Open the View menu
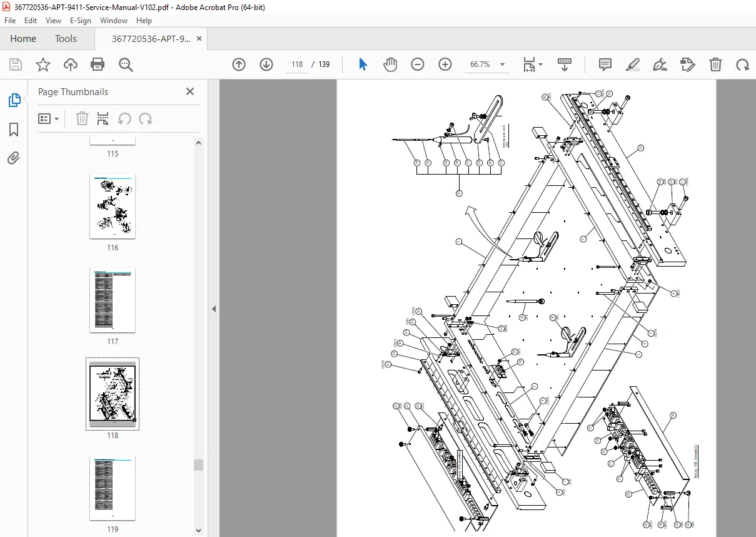756x537 pixels. [x=54, y=21]
